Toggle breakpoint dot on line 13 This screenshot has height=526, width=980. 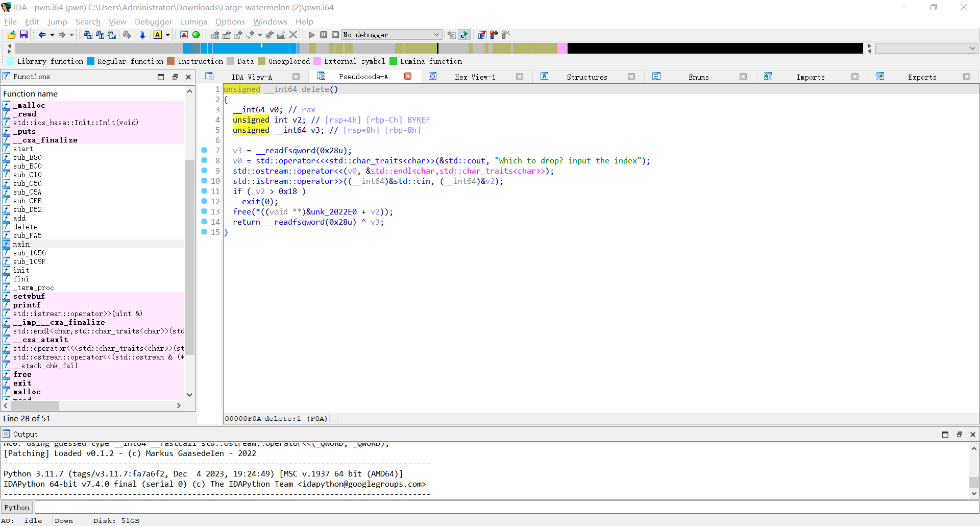[204, 211]
